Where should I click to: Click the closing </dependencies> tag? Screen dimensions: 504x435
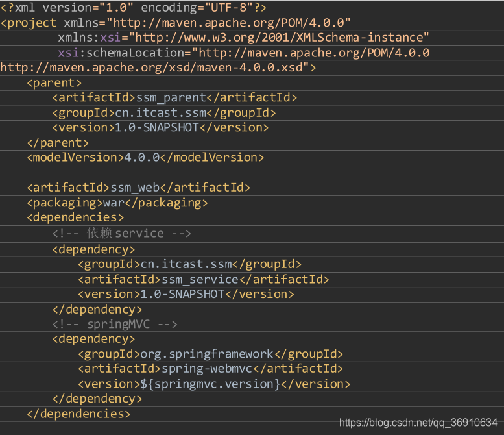tap(78, 414)
